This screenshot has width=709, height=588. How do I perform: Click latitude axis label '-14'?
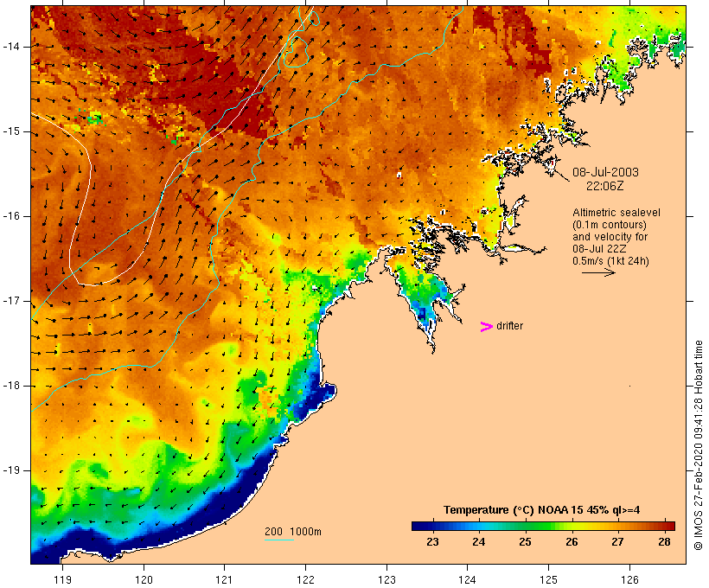coord(11,47)
